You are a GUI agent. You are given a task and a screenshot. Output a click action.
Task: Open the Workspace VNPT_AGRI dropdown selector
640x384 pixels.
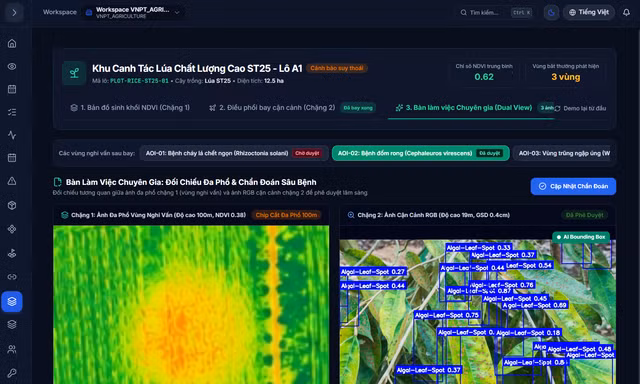coord(133,12)
